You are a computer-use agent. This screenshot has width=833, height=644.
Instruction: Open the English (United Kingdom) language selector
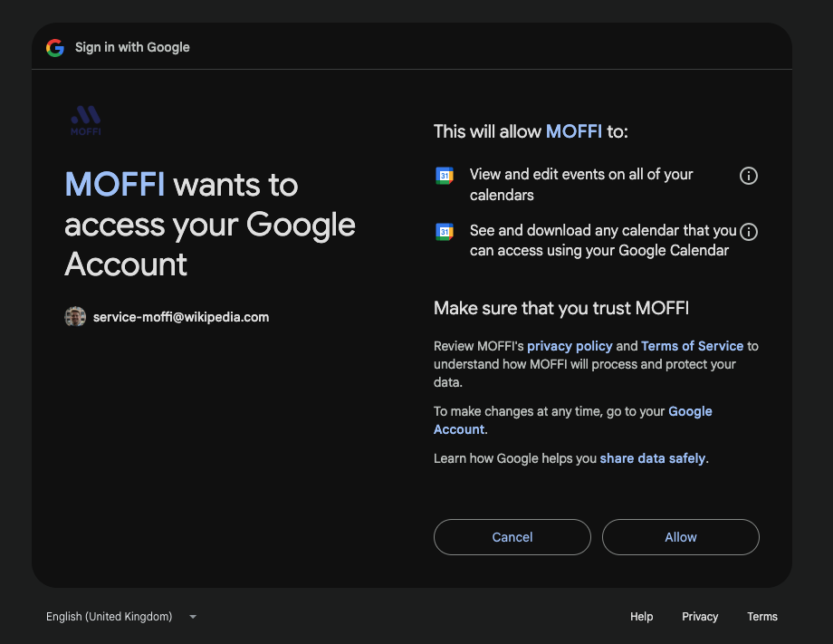[121, 616]
